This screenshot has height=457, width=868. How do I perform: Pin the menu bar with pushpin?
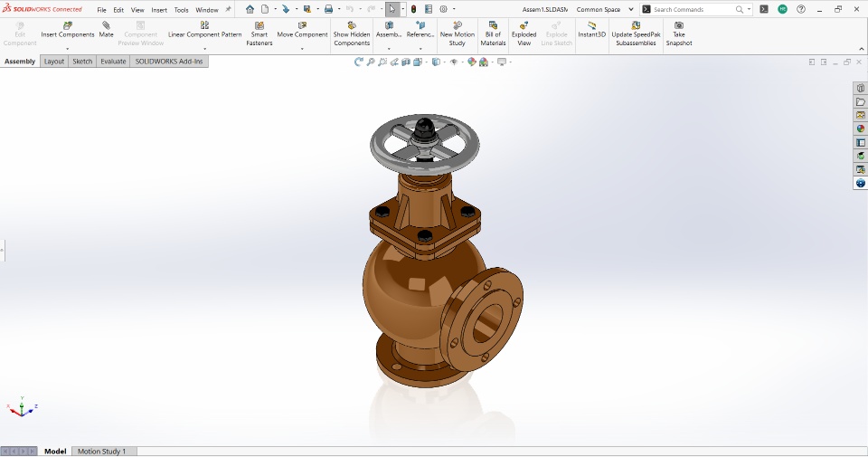pyautogui.click(x=228, y=9)
